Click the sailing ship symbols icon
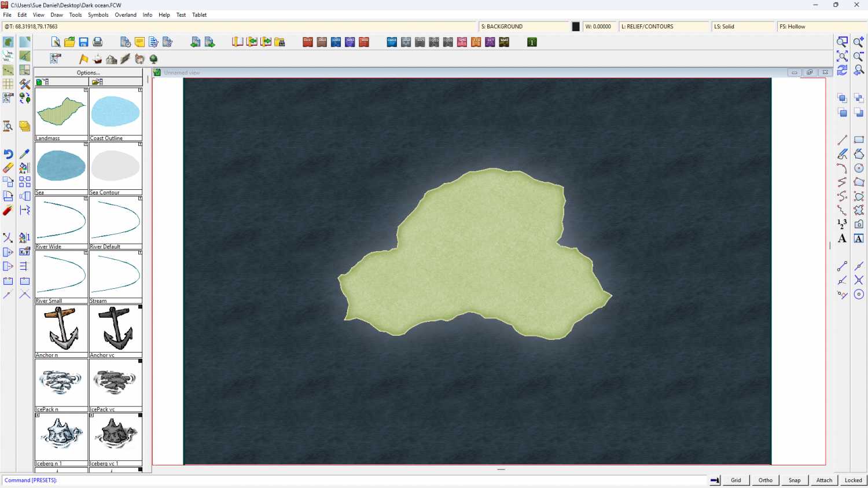Screen dimensions: 868x488 click(97, 59)
